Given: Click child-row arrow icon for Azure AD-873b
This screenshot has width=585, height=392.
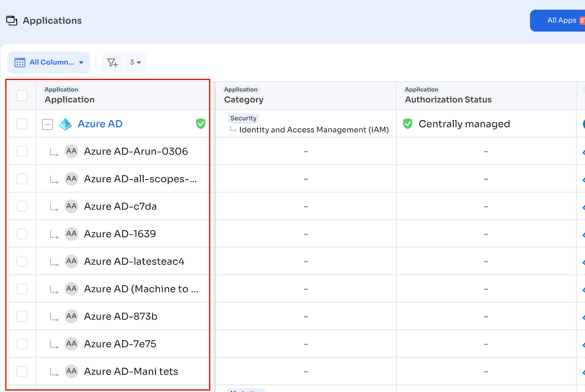Looking at the screenshot, I should [x=54, y=317].
